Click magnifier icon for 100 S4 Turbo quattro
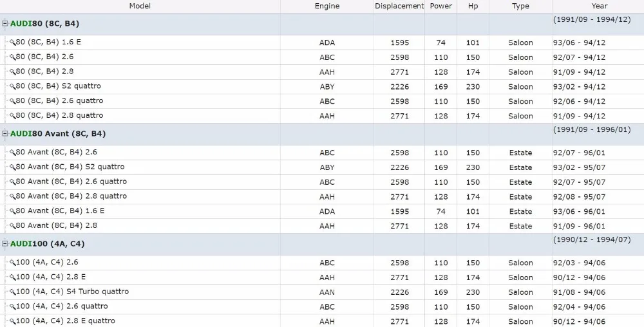Image resolution: width=644 pixels, height=327 pixels. pos(12,292)
